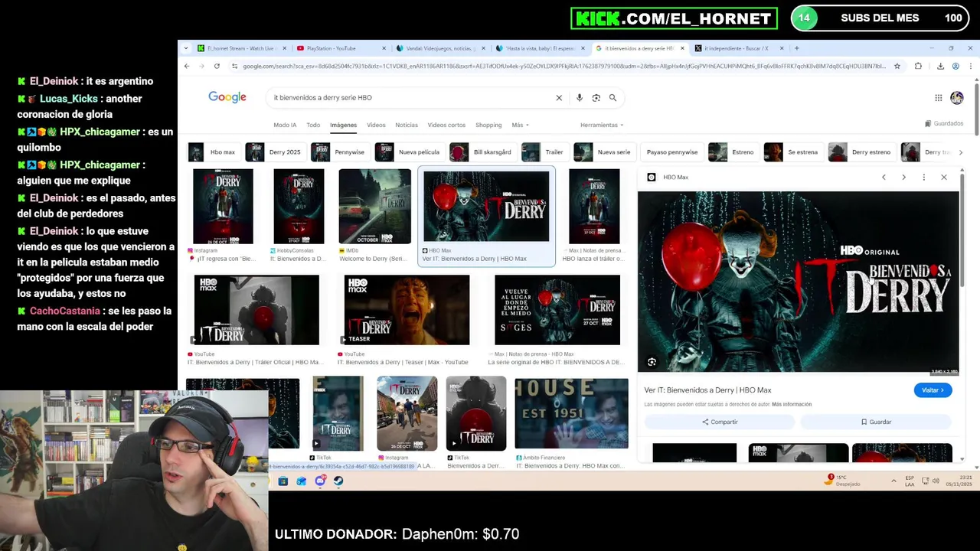Click the Guardar save button under preview

(x=876, y=422)
